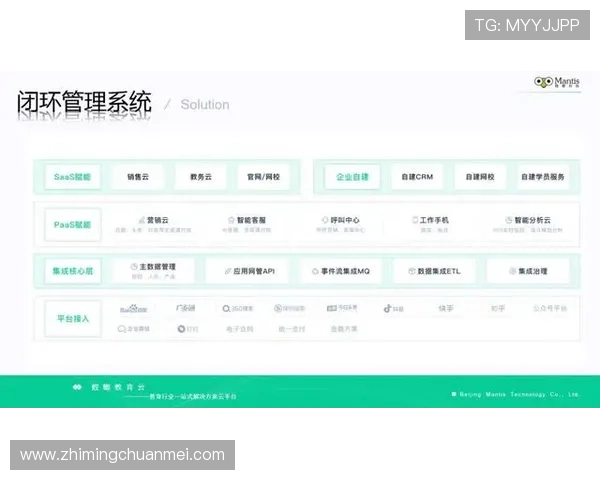This screenshot has height=480, width=600.
Task: Click the 应用网管API card
Action: pyautogui.click(x=247, y=271)
